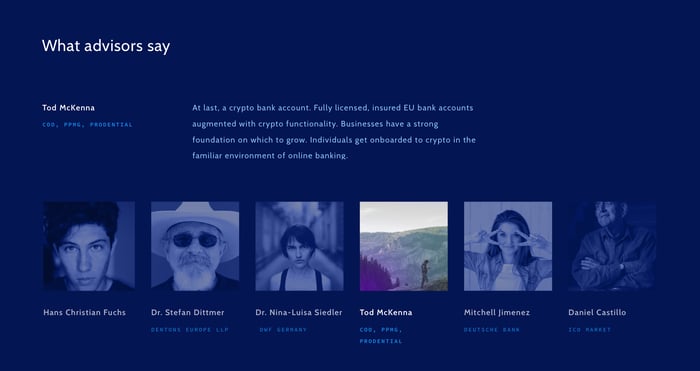The width and height of the screenshot is (700, 371).
Task: Click Dentons Europe LLP company label
Action: click(190, 330)
